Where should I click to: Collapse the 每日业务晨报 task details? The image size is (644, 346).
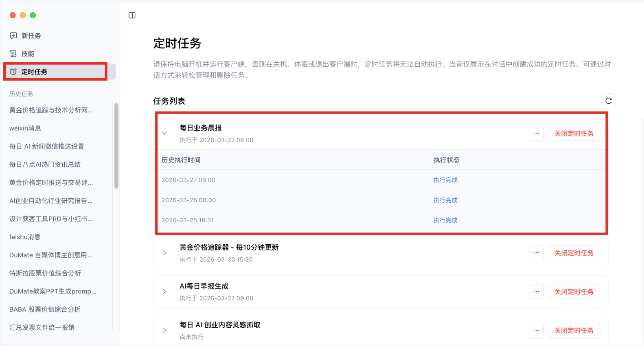coord(164,133)
